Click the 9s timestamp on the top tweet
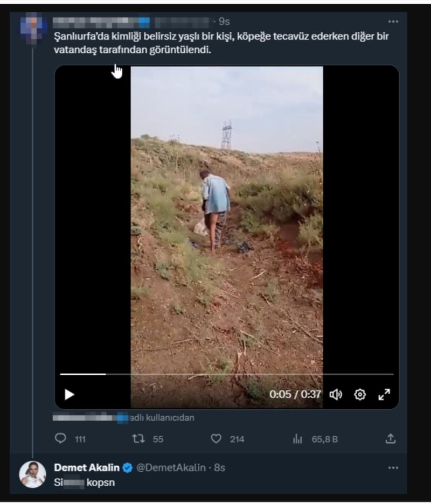Image resolution: width=431 pixels, height=504 pixels. coord(224,22)
